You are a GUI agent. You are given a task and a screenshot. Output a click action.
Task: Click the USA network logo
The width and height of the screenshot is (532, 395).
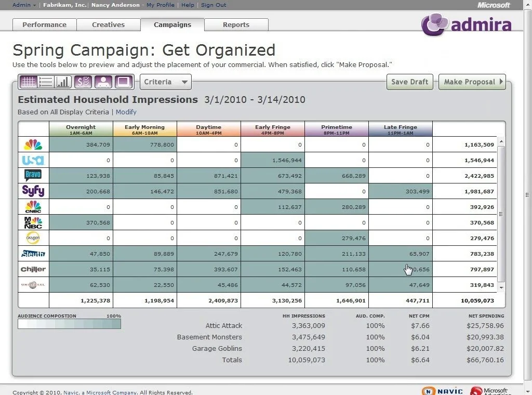click(33, 160)
